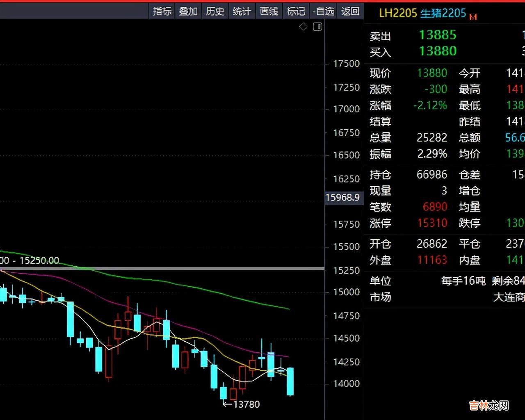Open the 历史 history button
This screenshot has width=525, height=420.
click(x=215, y=11)
